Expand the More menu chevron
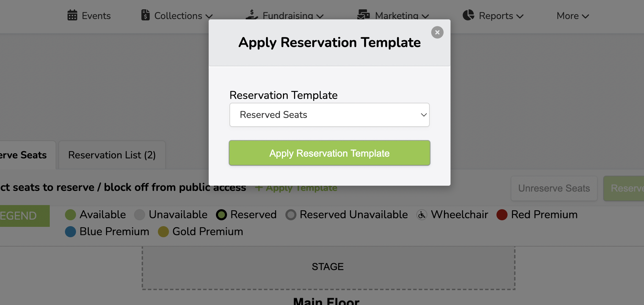 point(586,16)
